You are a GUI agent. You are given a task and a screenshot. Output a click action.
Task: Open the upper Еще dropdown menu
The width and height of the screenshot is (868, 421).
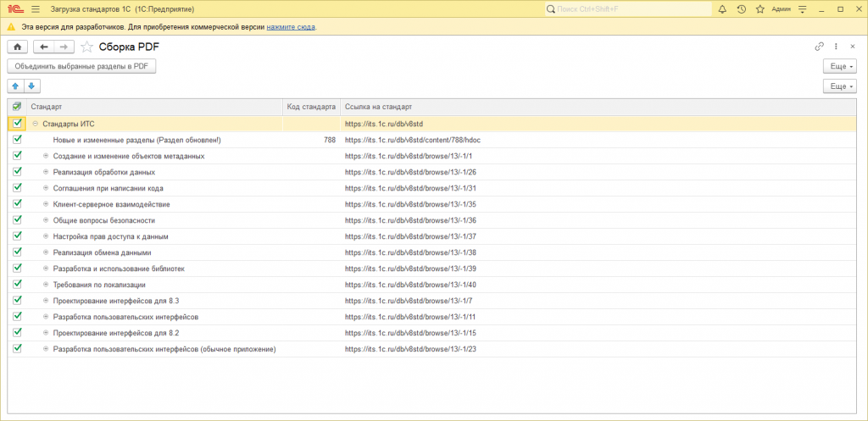[840, 66]
